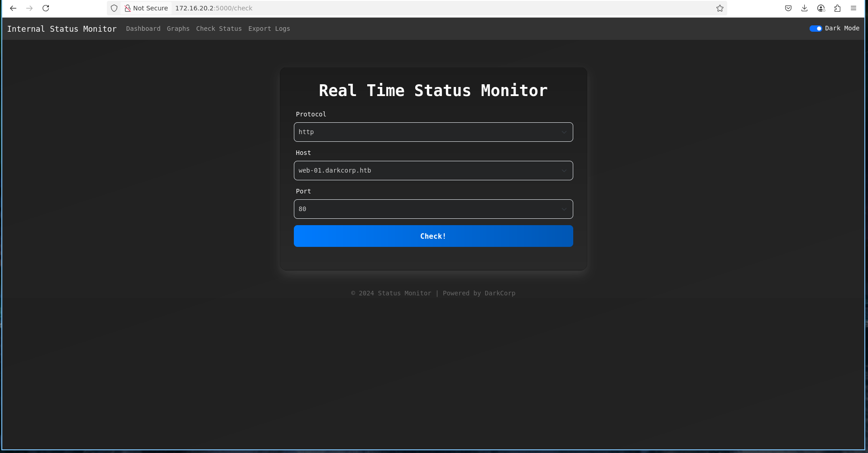Open the hamburger application menu

click(x=854, y=8)
